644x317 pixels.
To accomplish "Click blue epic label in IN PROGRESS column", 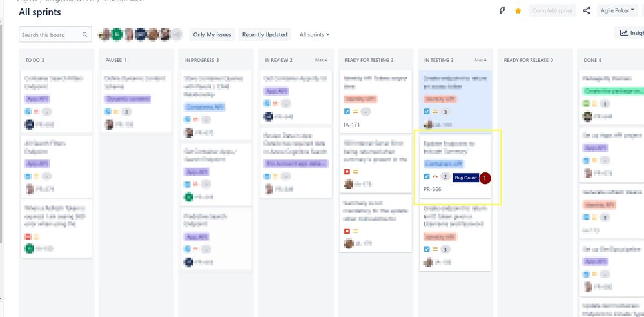I will click(204, 107).
